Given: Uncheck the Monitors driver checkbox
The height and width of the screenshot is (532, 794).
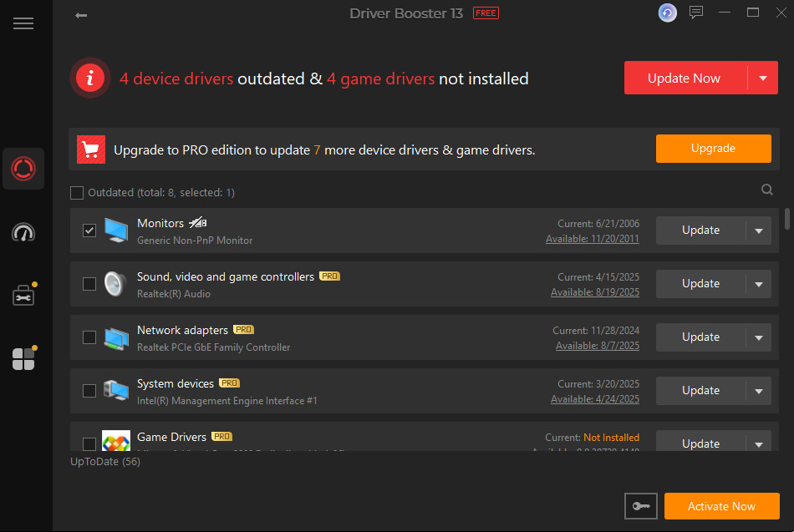Looking at the screenshot, I should pos(89,230).
